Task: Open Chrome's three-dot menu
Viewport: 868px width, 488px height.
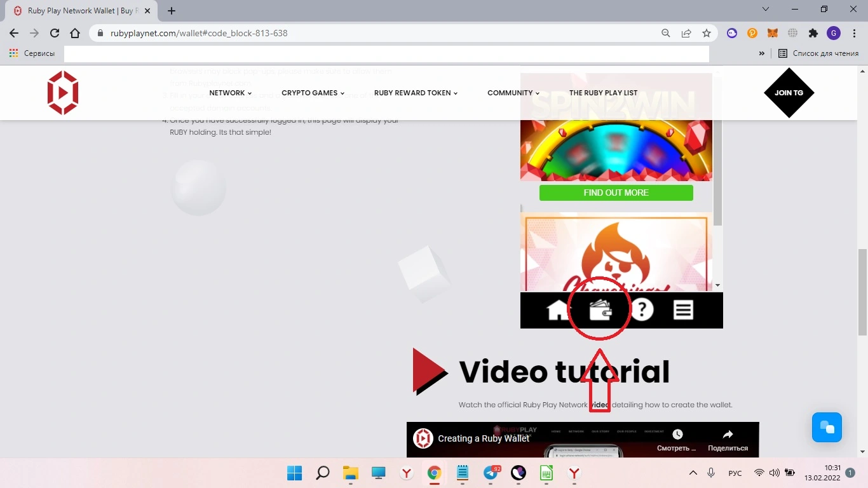Action: point(853,33)
